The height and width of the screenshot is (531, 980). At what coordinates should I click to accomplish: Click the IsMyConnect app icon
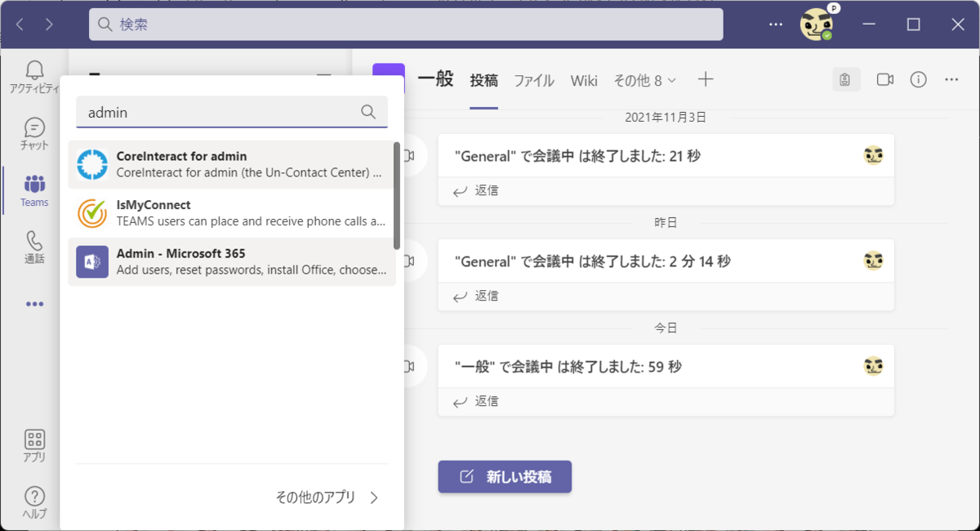click(x=92, y=213)
